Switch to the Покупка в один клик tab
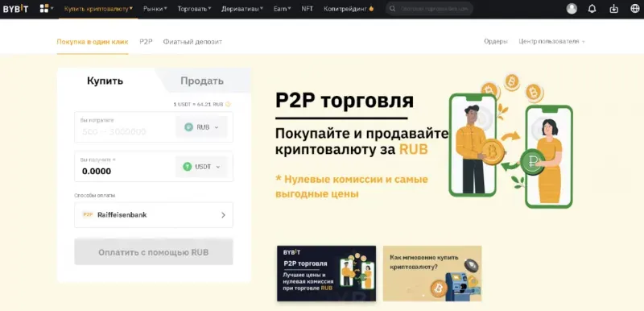The width and height of the screenshot is (644, 311). pos(93,42)
